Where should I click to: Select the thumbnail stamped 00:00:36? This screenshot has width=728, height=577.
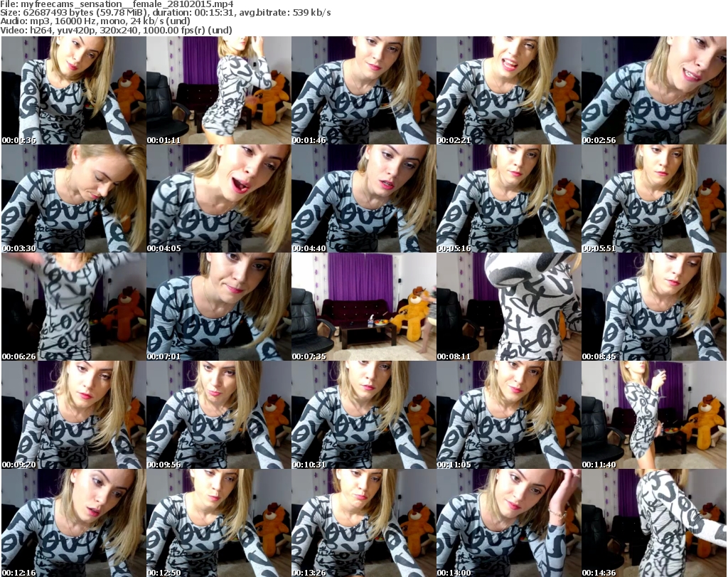pyautogui.click(x=74, y=90)
